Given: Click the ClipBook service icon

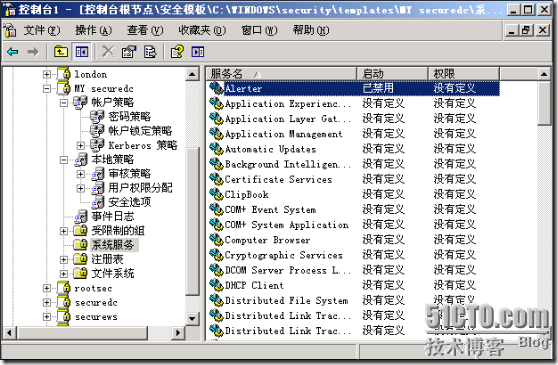Looking at the screenshot, I should [x=216, y=194].
